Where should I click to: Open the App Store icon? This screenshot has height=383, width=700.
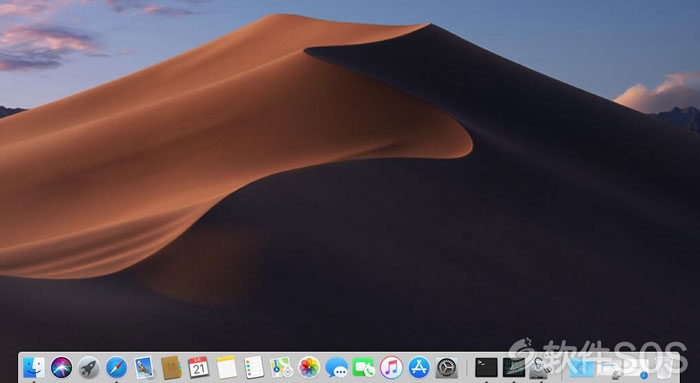[419, 367]
